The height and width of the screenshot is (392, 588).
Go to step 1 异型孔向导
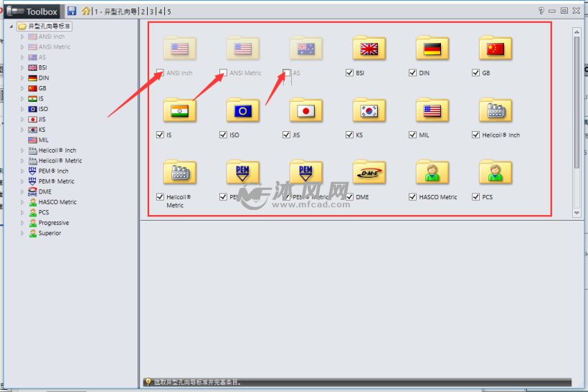point(116,11)
